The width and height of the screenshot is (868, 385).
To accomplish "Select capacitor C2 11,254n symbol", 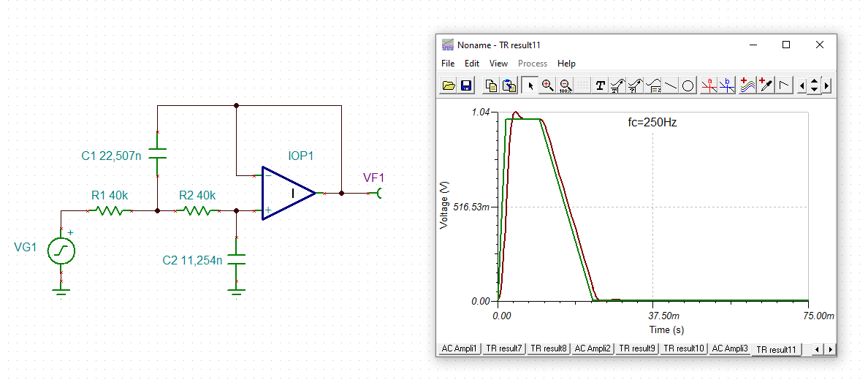I will tap(237, 259).
